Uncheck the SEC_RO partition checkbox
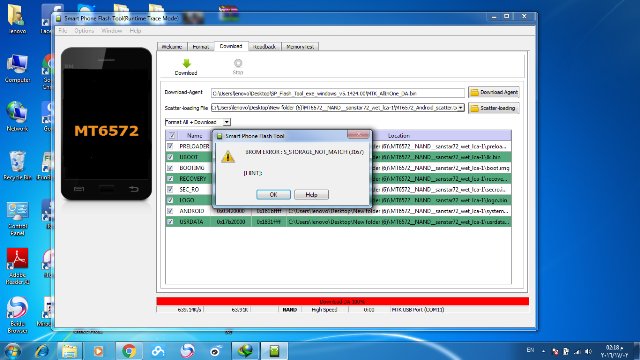This screenshot has width=640, height=360. tap(170, 189)
